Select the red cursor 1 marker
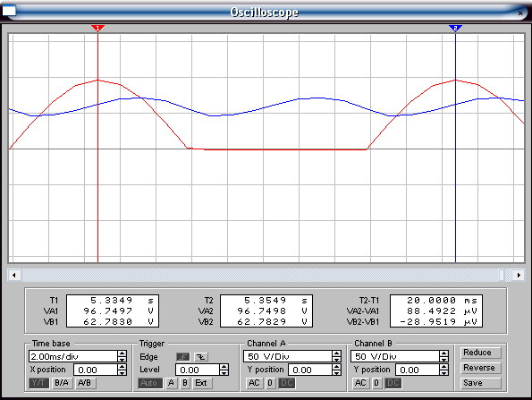Viewport: 532px width, 400px height. [97, 28]
